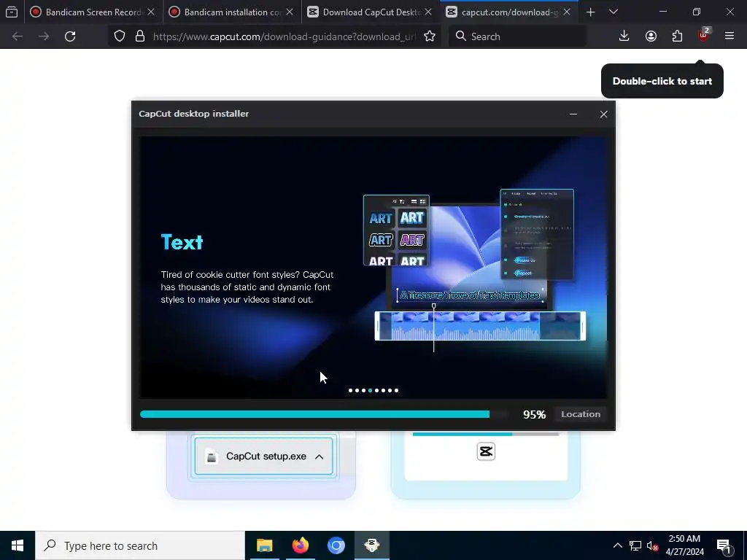Screen dimensions: 747x560
Task: Expand the CapCut setup.exe chevron
Action: pyautogui.click(x=320, y=456)
